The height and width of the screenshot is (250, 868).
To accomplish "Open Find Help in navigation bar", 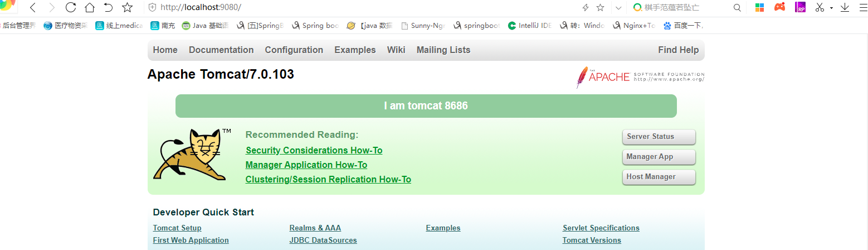I will pos(678,50).
